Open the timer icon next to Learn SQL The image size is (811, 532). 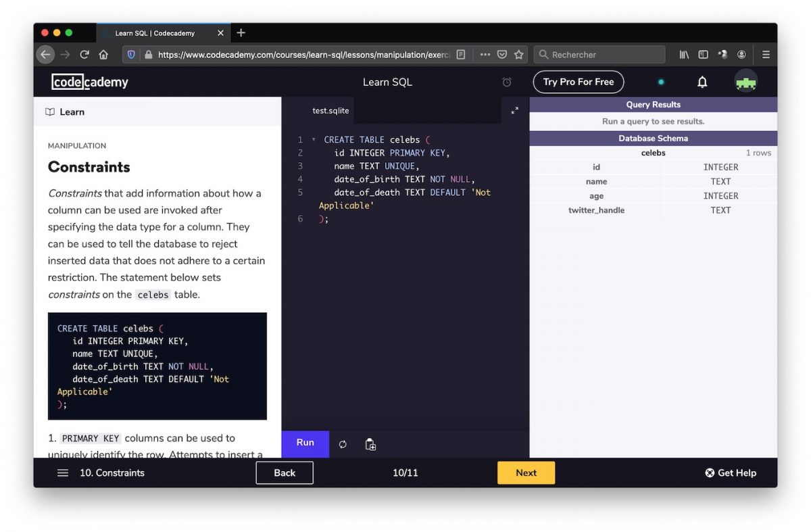pyautogui.click(x=506, y=81)
